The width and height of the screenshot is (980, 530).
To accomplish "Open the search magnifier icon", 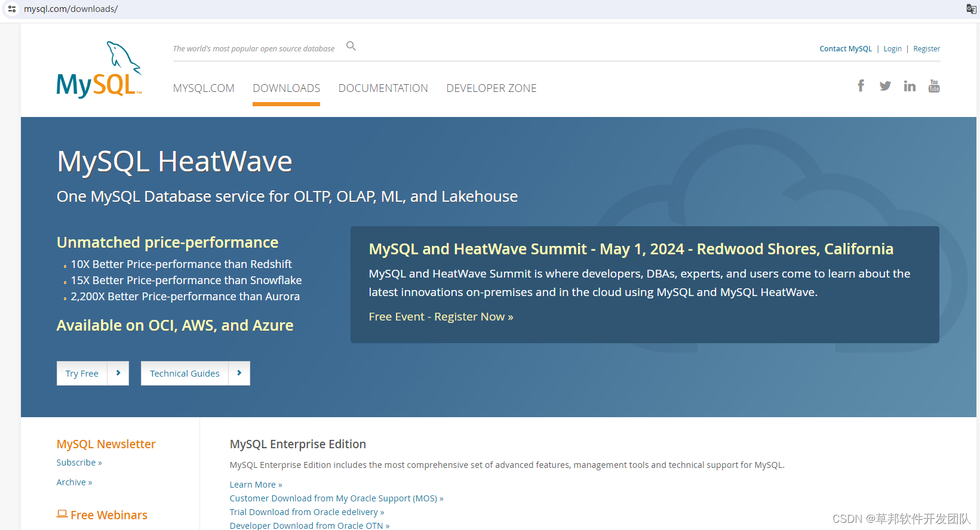I will 351,46.
